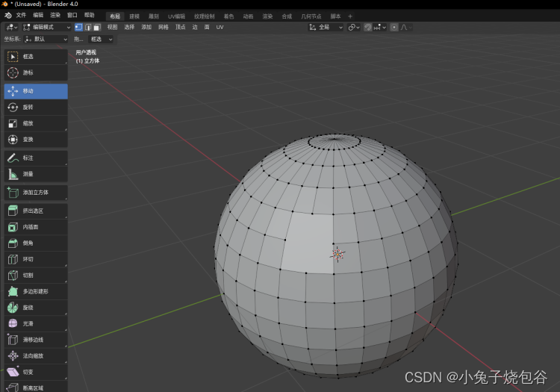The height and width of the screenshot is (392, 560).
Task: Select the 滑移边线 edge slide tool
Action: tap(36, 340)
